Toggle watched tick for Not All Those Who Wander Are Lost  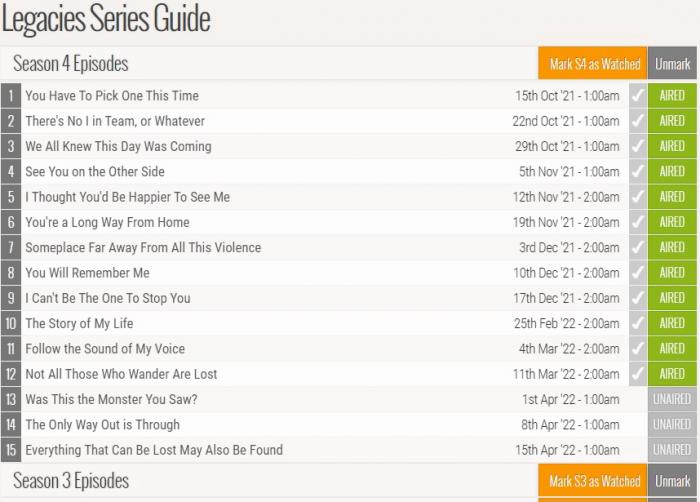(638, 374)
